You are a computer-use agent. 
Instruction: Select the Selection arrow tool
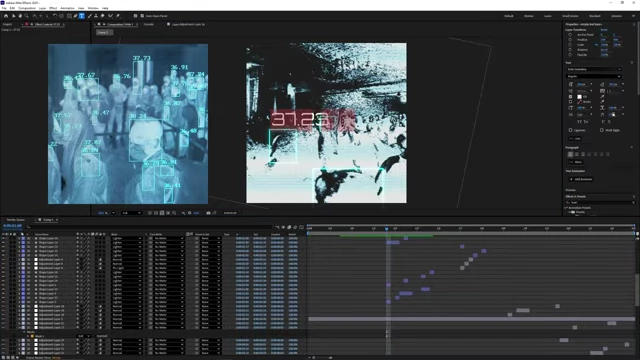tap(13, 16)
